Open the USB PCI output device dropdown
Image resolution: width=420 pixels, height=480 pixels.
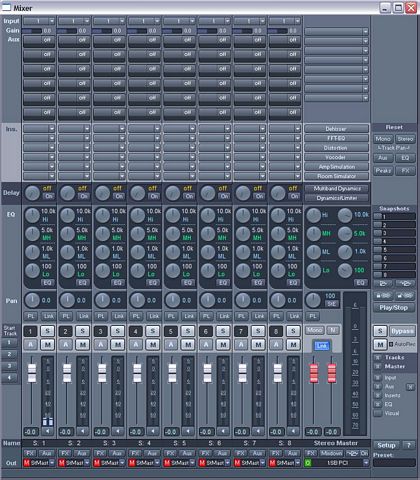366,463
